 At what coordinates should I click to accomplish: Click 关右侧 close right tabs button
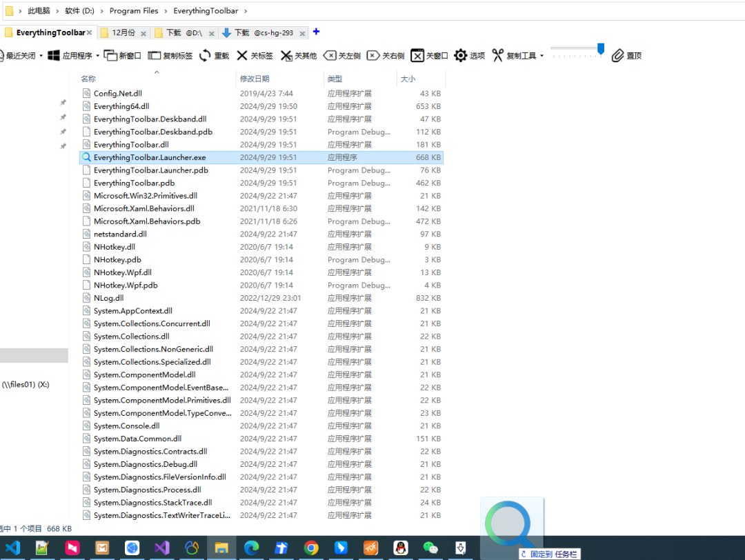pyautogui.click(x=386, y=56)
